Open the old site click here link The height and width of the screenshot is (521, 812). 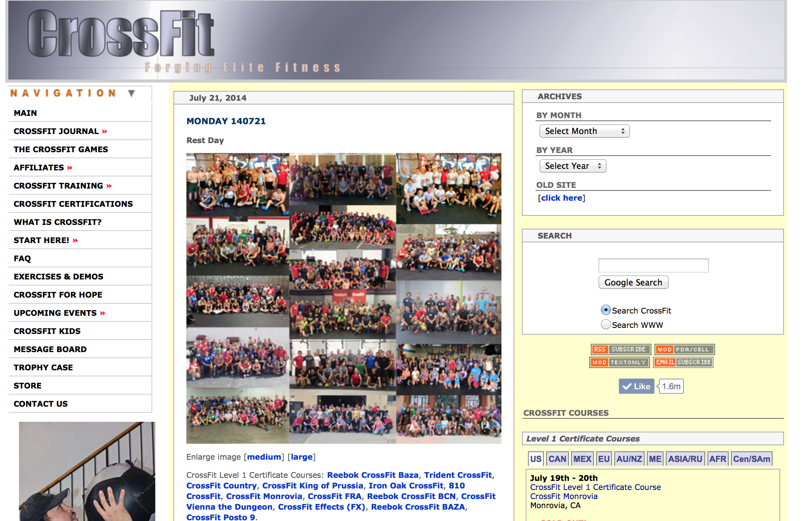(x=561, y=198)
